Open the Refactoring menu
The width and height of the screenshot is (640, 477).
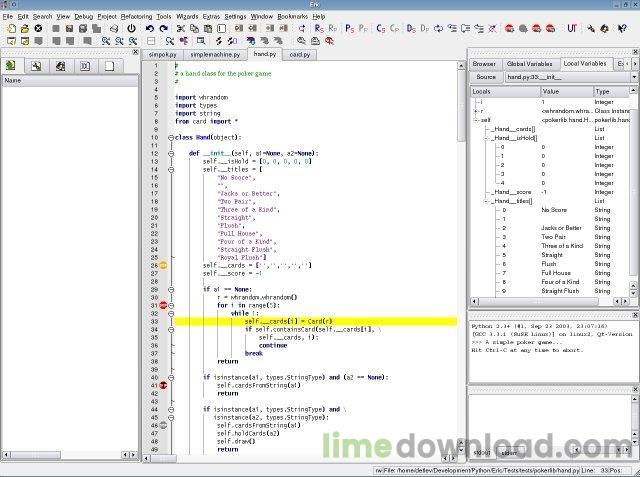pos(136,17)
